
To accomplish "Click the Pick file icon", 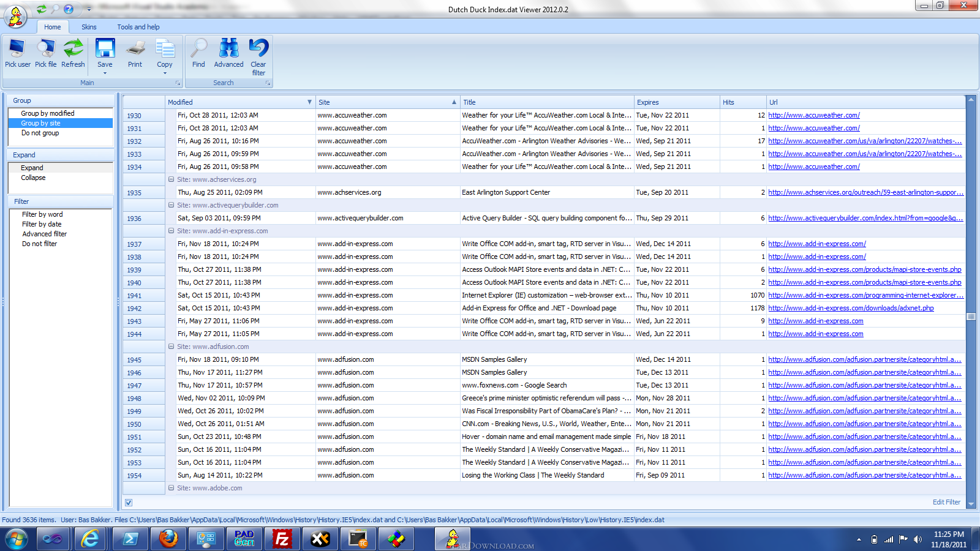I will click(45, 48).
